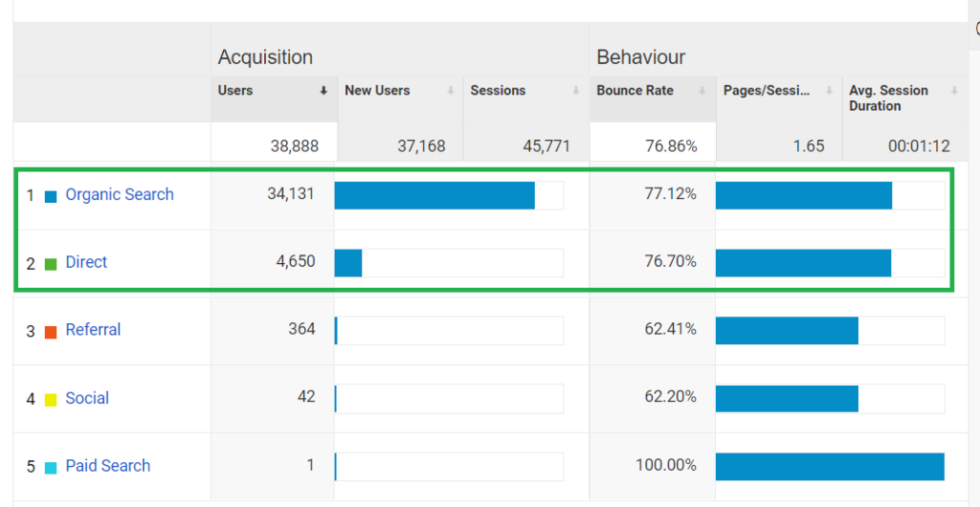Click the green Direct color square
980x507 pixels.
pos(51,263)
